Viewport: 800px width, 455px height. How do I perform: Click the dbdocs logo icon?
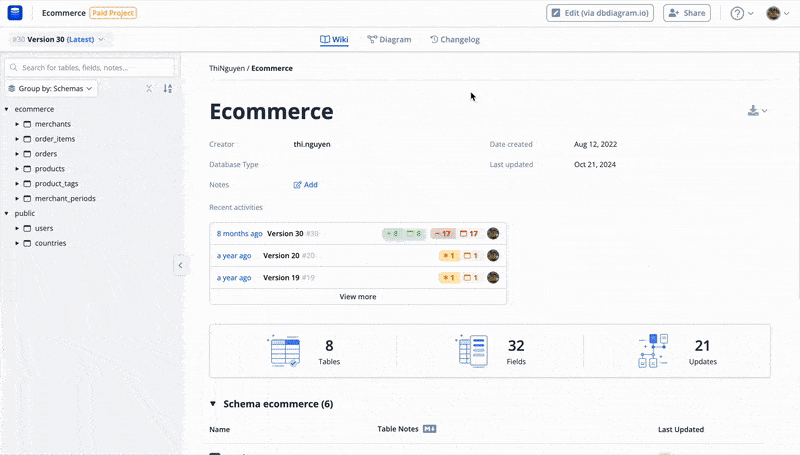coord(15,13)
